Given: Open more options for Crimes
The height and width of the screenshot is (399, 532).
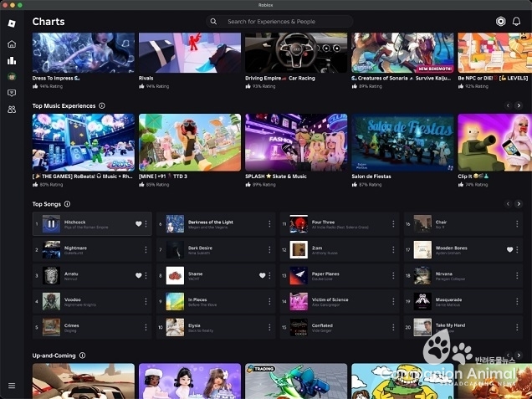Looking at the screenshot, I should [146, 327].
